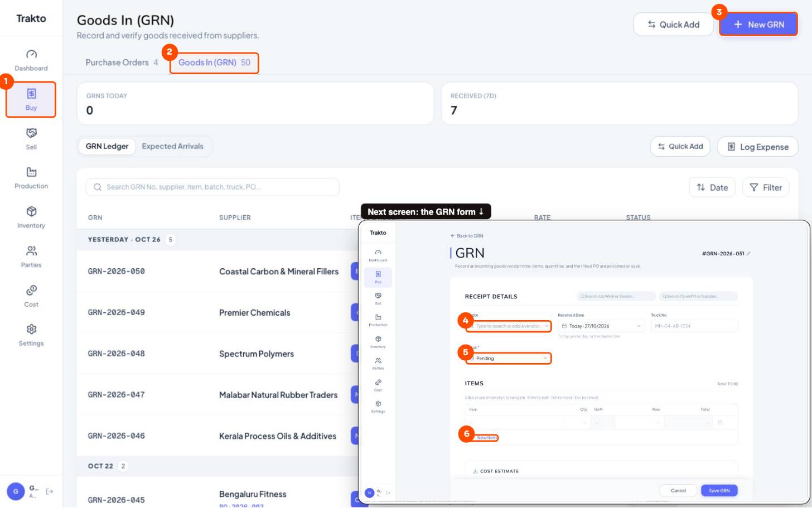The image size is (812, 508).
Task: Click the logout icon at bottom left
Action: 50,491
